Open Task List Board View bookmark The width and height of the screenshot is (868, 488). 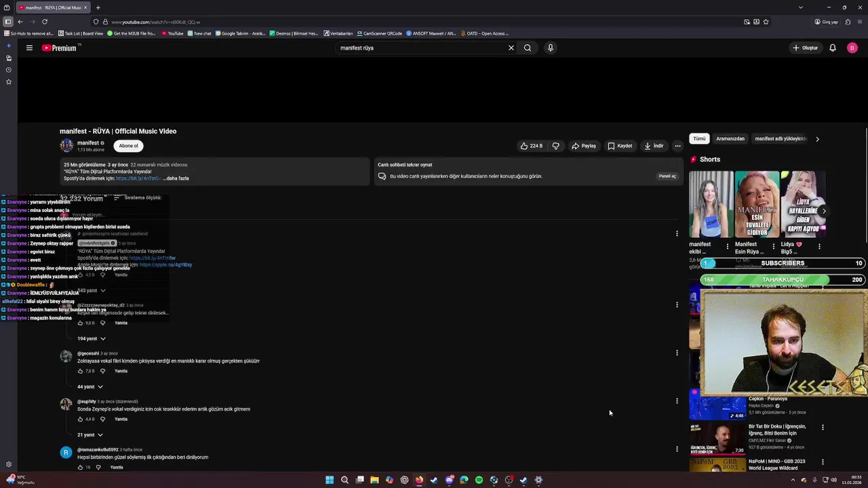pos(81,33)
